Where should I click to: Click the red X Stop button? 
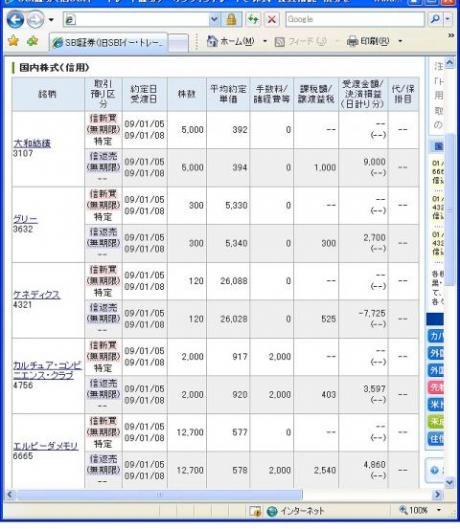coord(271,20)
